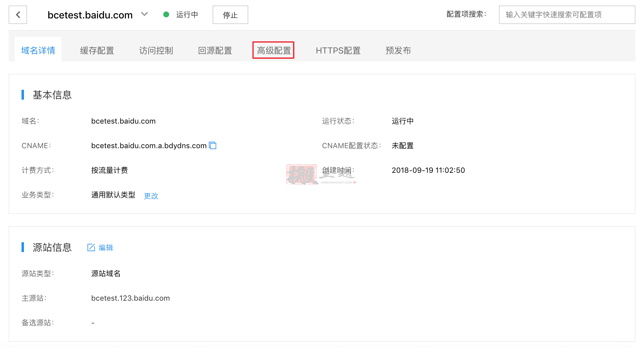The height and width of the screenshot is (348, 644).
Task: Click the 主源站 value bcetest.123.baidu.com
Action: tap(131, 298)
